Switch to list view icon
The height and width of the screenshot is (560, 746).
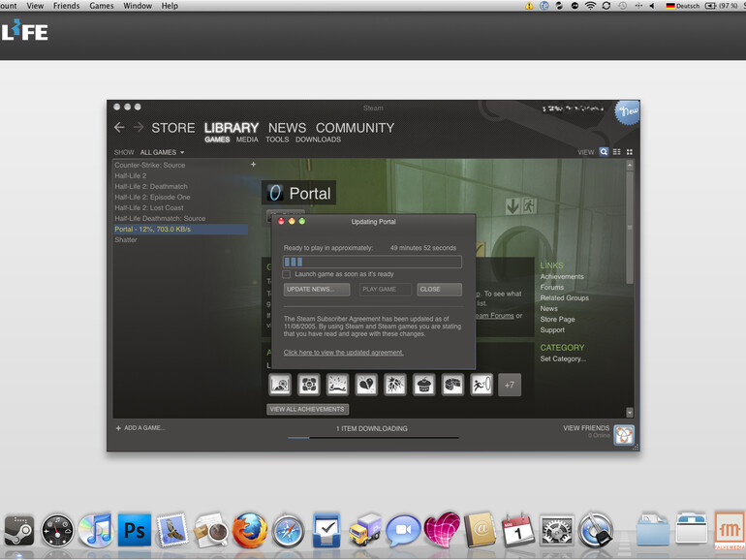[616, 152]
